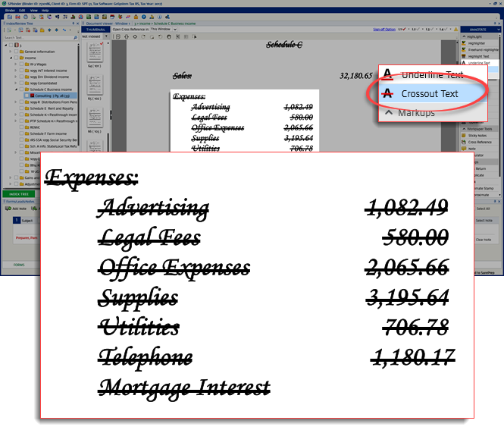Screen dimensions: 504x430
Task: Open the This Window cross reference dropdown
Action: pyautogui.click(x=175, y=30)
